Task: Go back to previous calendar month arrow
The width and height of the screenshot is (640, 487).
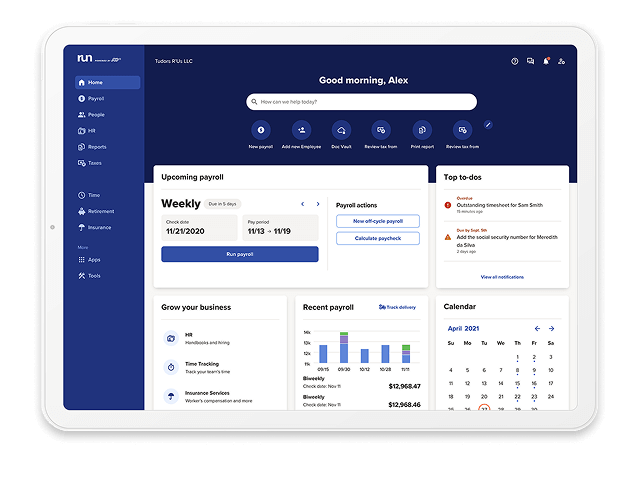Action: (x=537, y=328)
